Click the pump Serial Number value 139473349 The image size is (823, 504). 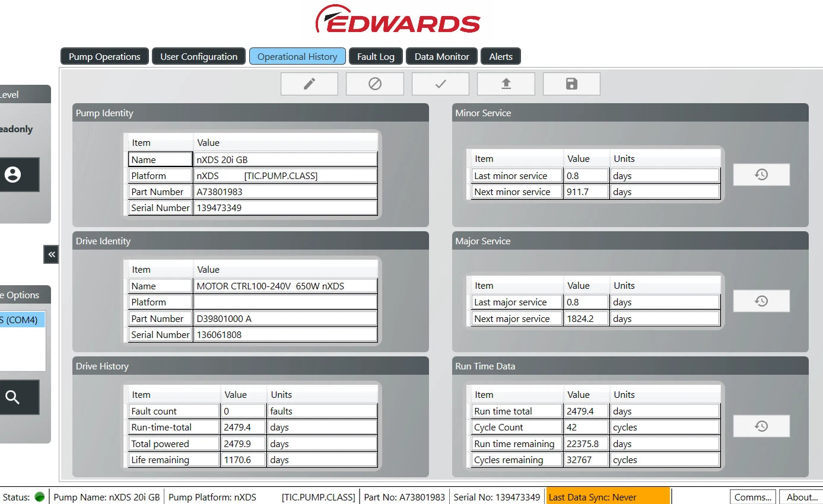click(x=285, y=208)
